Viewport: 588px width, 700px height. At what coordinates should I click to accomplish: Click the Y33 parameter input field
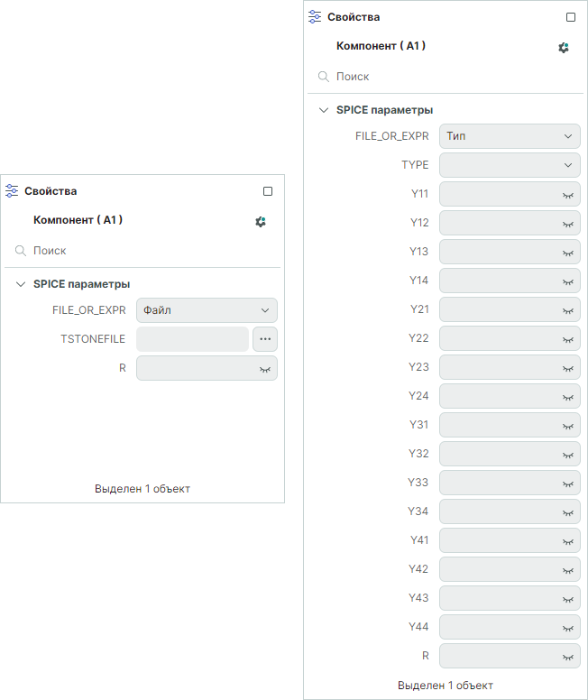(x=499, y=483)
